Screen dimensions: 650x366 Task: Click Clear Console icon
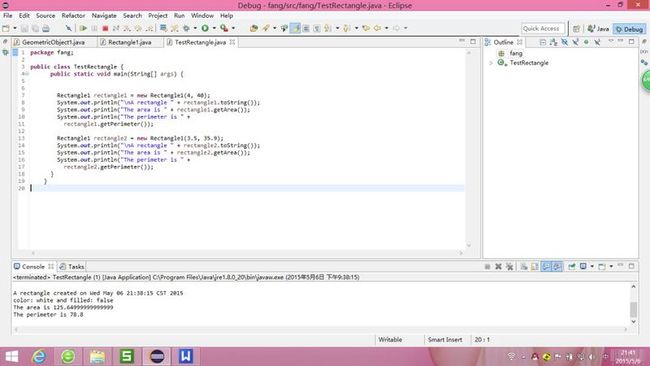point(524,266)
